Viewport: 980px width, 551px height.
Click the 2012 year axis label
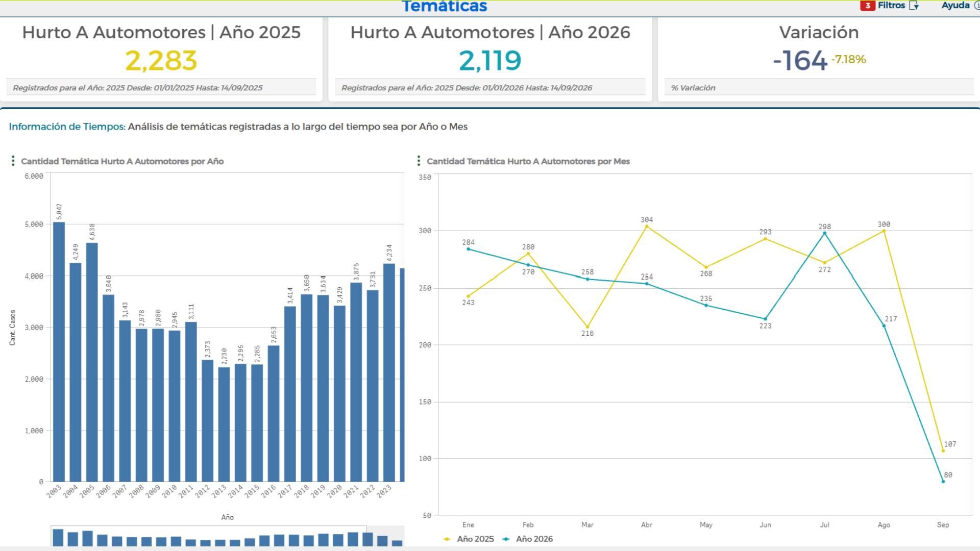point(203,491)
